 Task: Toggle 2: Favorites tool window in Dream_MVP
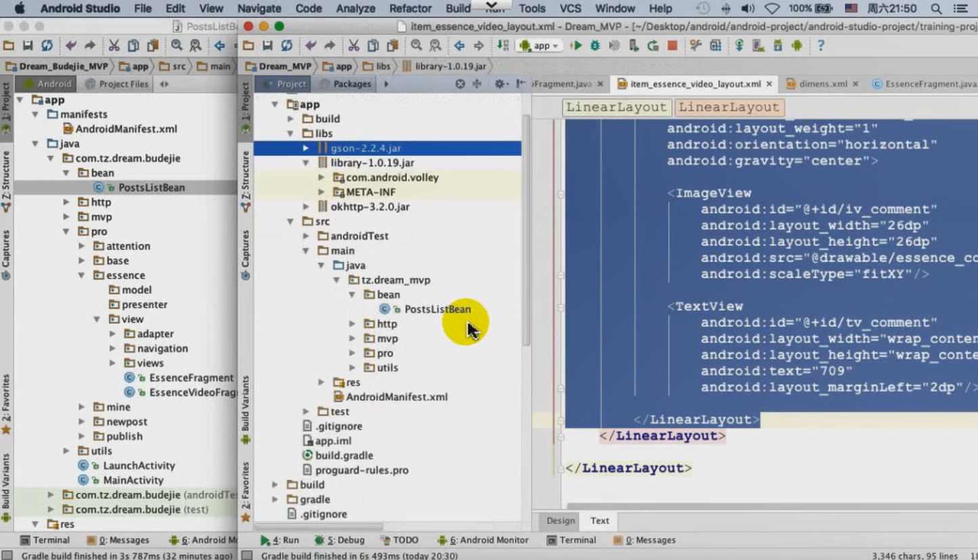click(x=245, y=492)
